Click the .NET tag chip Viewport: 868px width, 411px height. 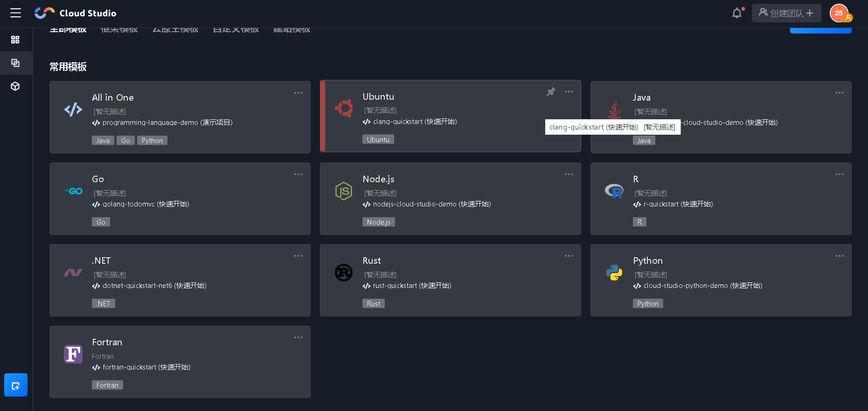click(x=104, y=303)
